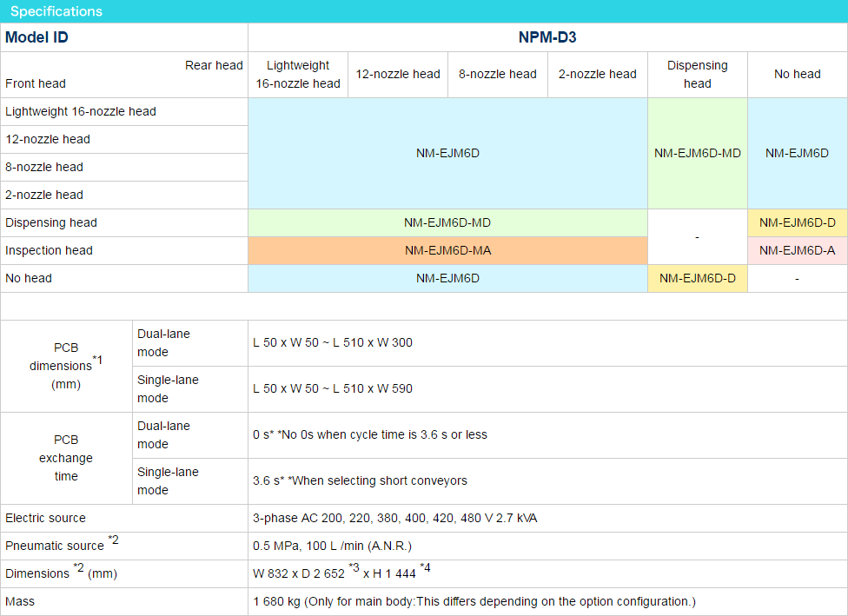Image resolution: width=848 pixels, height=616 pixels.
Task: Select the Front head axis label
Action: 36,83
